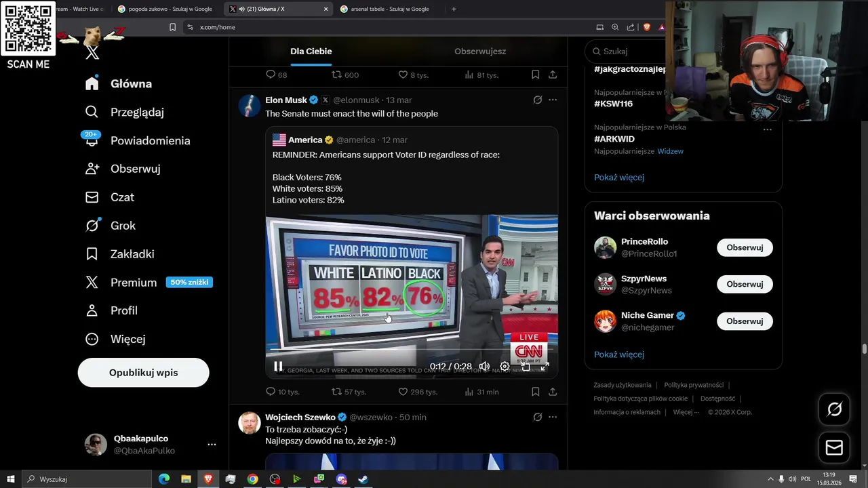Viewport: 868px width, 488px height.
Task: Toggle picture-in-picture on the video
Action: tap(525, 366)
